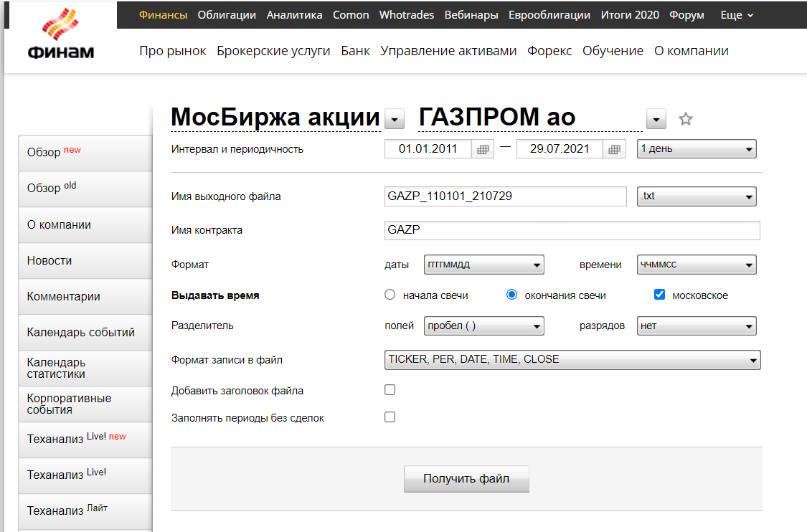Open the field separator "пробел ( )" dropdown

click(483, 326)
